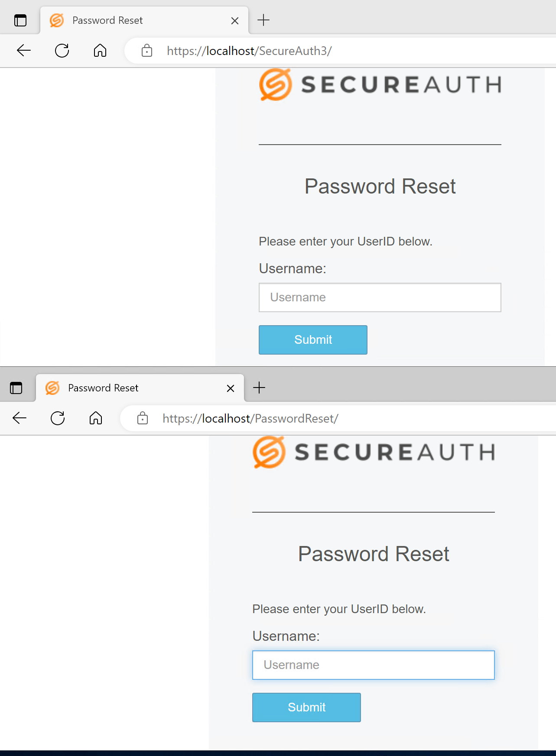556x756 pixels.
Task: Click Username field on SecureAuth3 page
Action: coord(380,297)
